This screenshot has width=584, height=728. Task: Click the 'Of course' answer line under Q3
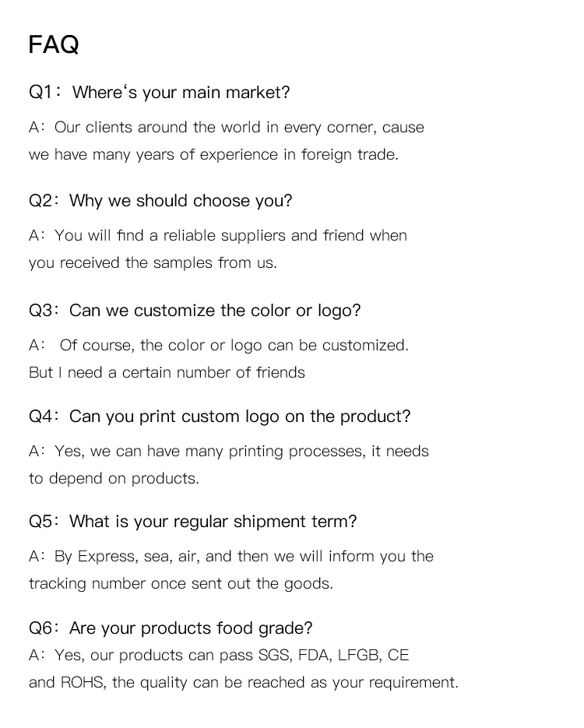[x=219, y=346]
